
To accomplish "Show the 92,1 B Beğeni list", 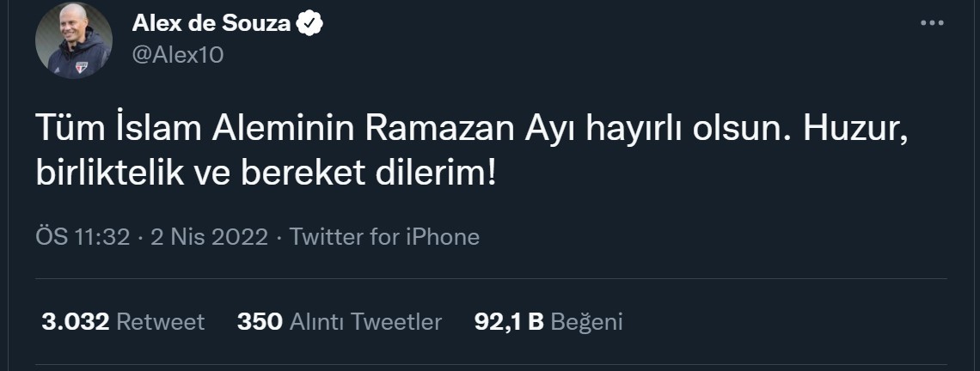I will coord(548,322).
